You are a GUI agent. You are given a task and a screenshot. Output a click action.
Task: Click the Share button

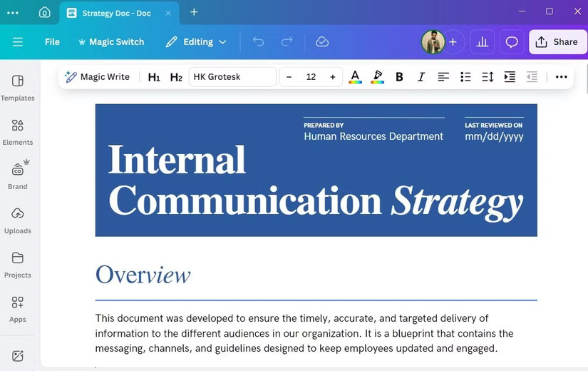(557, 42)
